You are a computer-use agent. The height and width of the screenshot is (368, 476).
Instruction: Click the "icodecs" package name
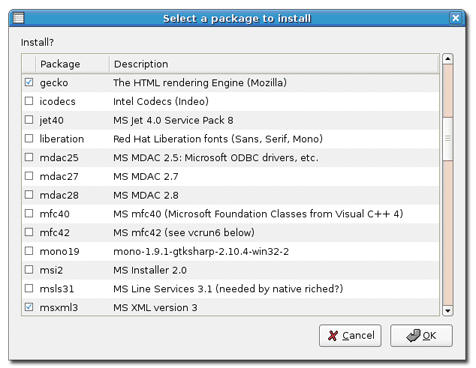click(x=57, y=101)
